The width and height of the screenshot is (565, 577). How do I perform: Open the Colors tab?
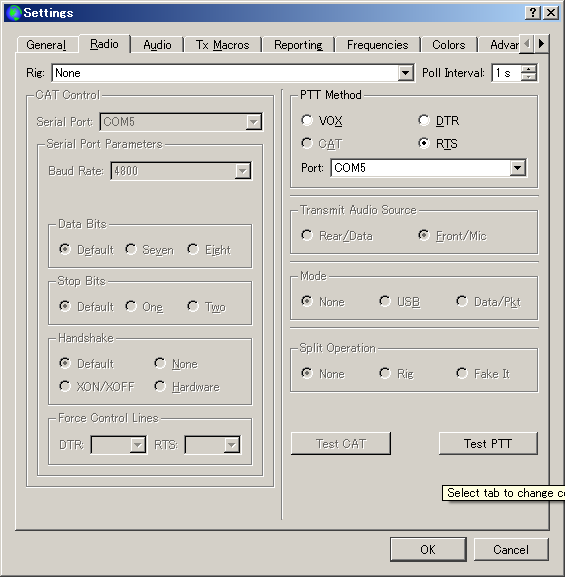(449, 45)
